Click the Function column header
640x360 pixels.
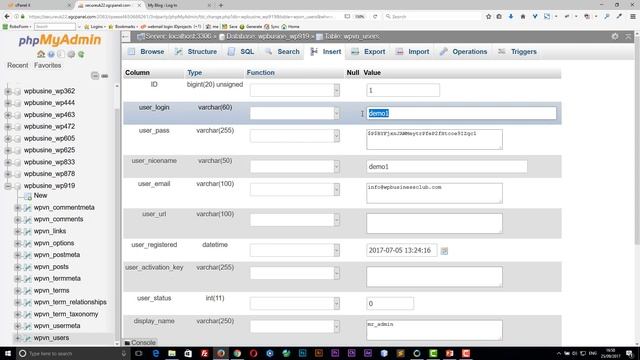pos(260,73)
